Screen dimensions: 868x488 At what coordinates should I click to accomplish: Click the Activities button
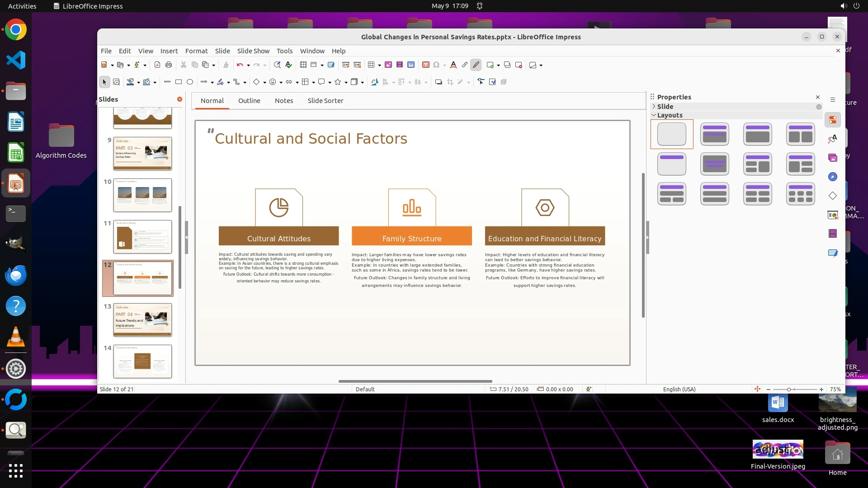click(22, 6)
